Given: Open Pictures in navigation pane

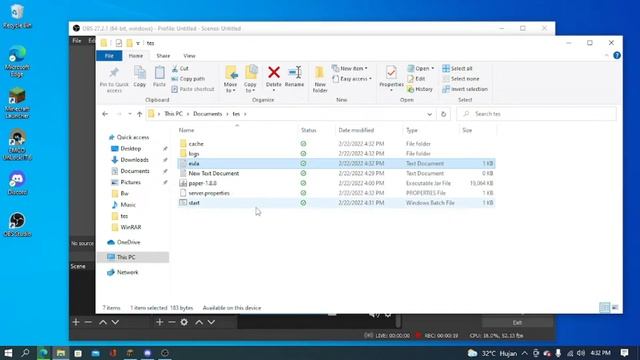Looking at the screenshot, I should (x=131, y=182).
